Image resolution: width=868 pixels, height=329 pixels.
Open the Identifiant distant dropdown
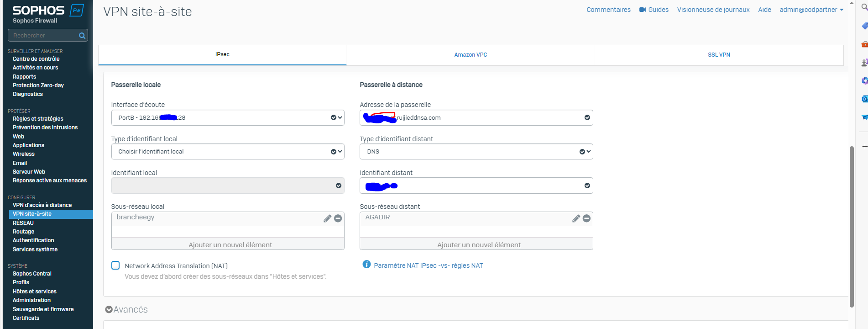pyautogui.click(x=476, y=186)
